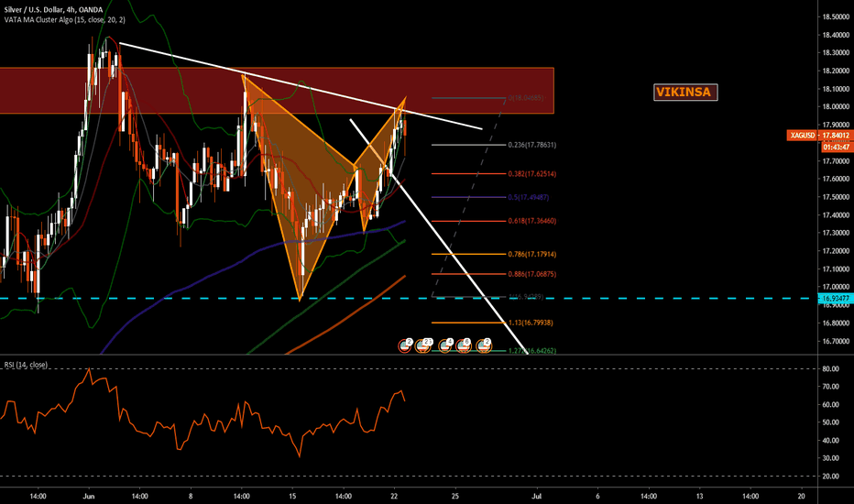Select the red supply zone rectangle
The width and height of the screenshot is (854, 504).
point(277,91)
